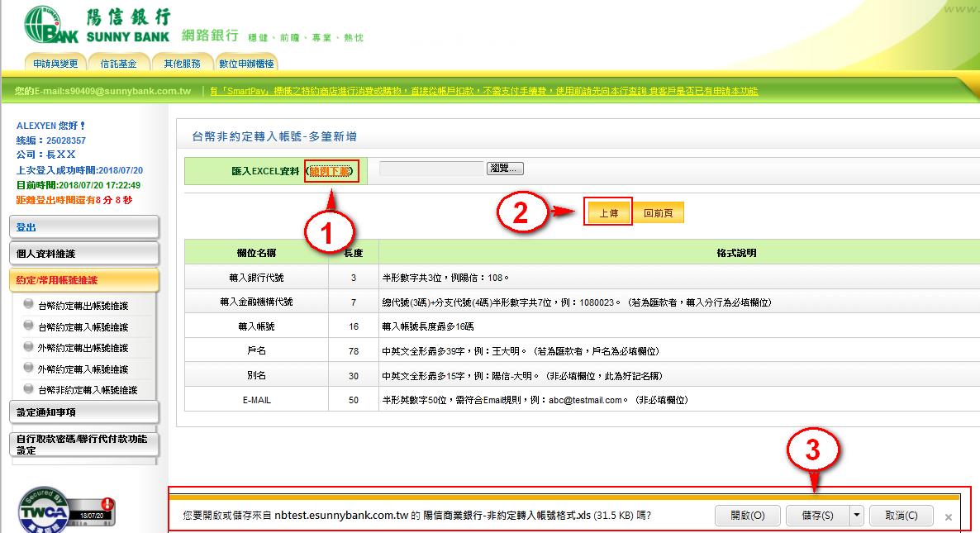The image size is (980, 533).
Task: Switch to the 信託基金 tab
Action: 118,63
